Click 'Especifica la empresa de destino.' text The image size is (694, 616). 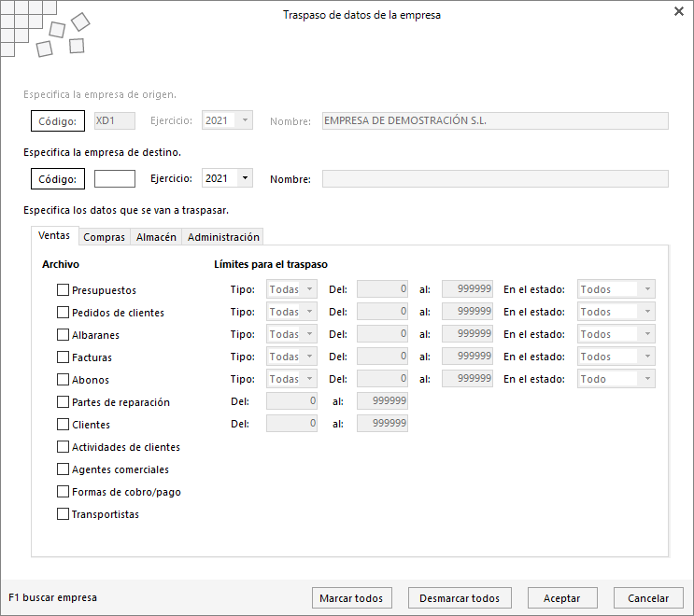click(x=102, y=152)
